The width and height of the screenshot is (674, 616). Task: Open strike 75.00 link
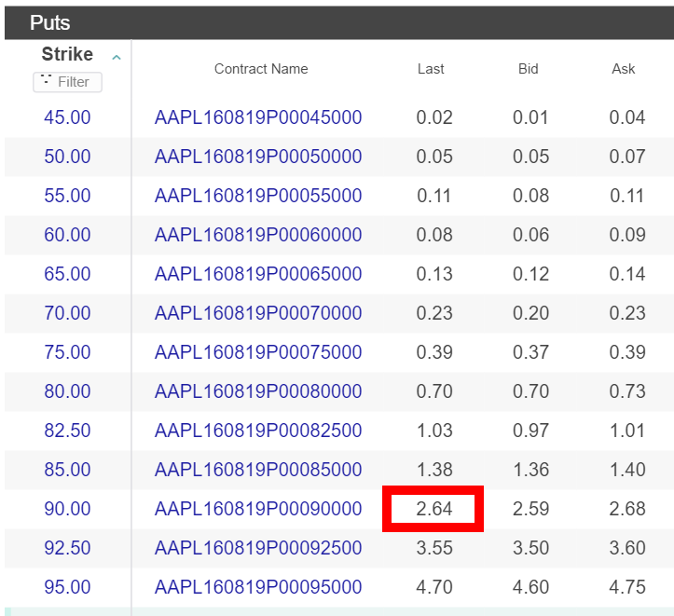click(67, 352)
